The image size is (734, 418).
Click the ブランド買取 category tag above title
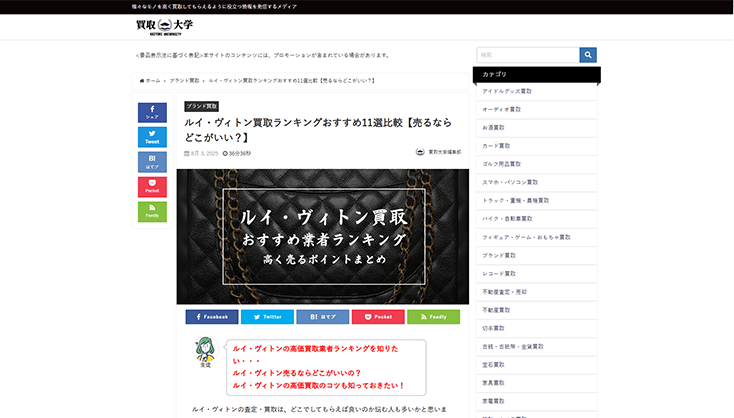[201, 106]
